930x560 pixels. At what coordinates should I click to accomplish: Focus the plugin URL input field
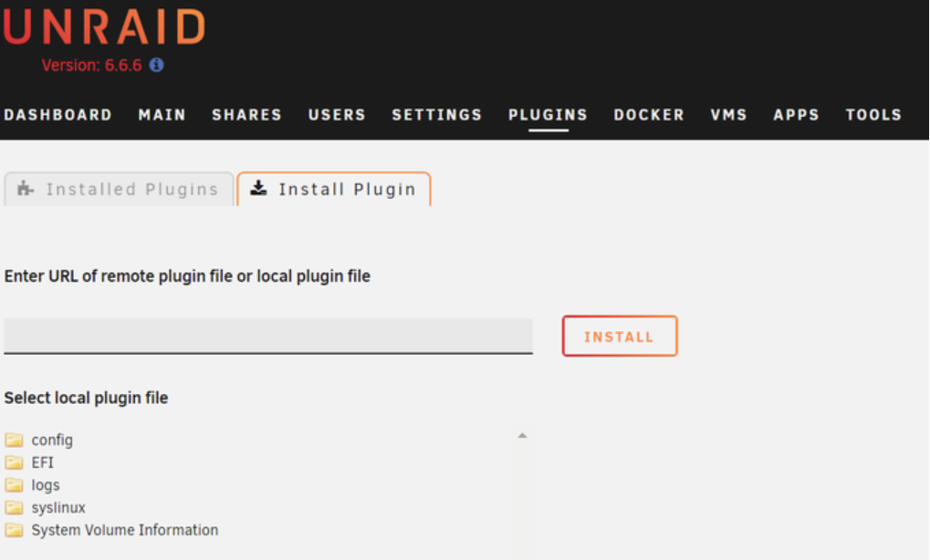click(268, 336)
